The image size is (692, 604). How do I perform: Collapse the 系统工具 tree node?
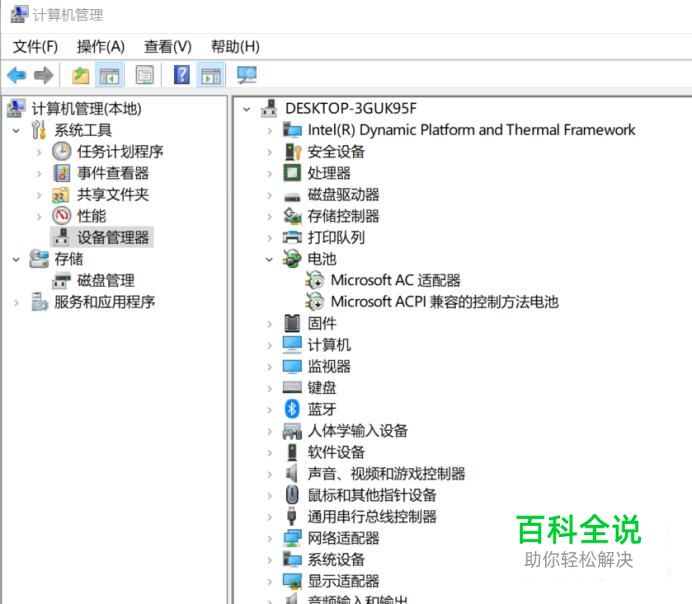[16, 131]
